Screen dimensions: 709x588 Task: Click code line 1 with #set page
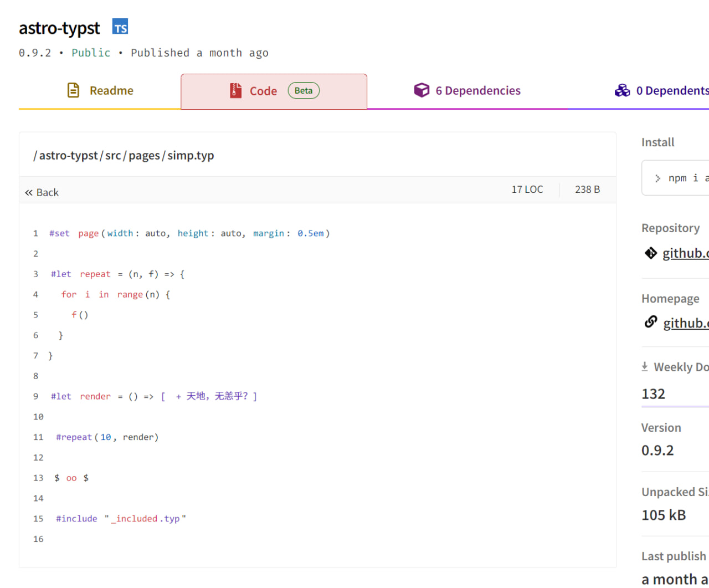(x=189, y=233)
